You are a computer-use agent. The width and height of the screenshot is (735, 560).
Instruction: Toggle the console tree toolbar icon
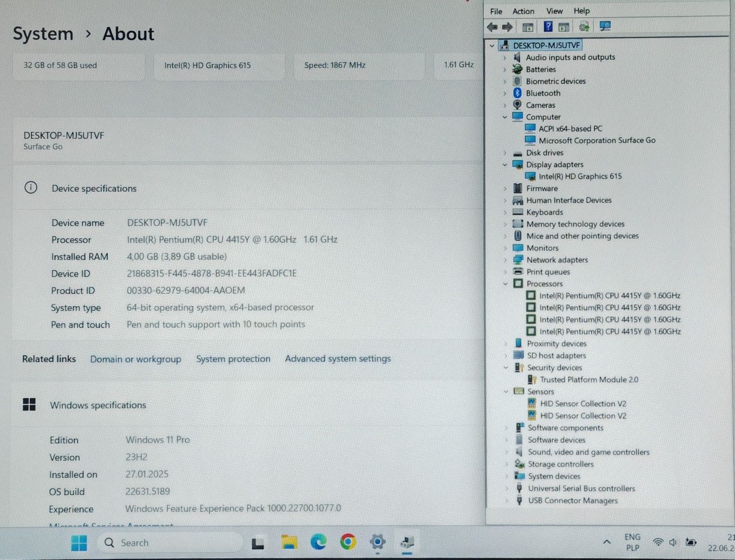tap(528, 27)
